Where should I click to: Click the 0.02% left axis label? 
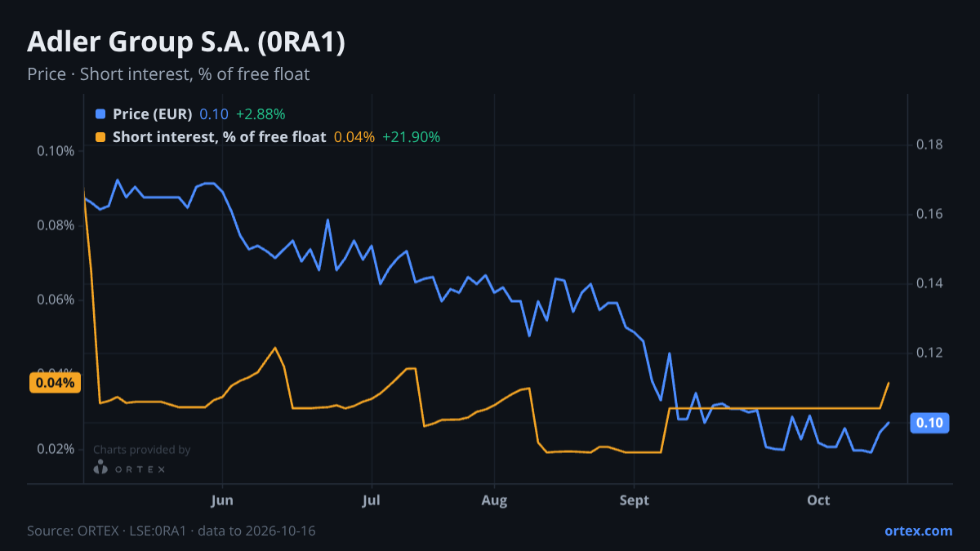(56, 449)
